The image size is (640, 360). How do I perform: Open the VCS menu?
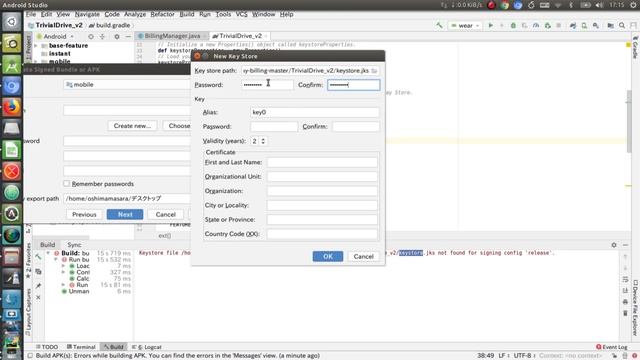[241, 14]
